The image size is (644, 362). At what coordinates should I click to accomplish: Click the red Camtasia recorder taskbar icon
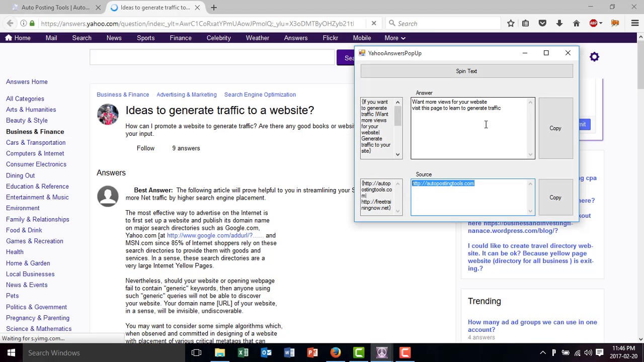coord(405,352)
